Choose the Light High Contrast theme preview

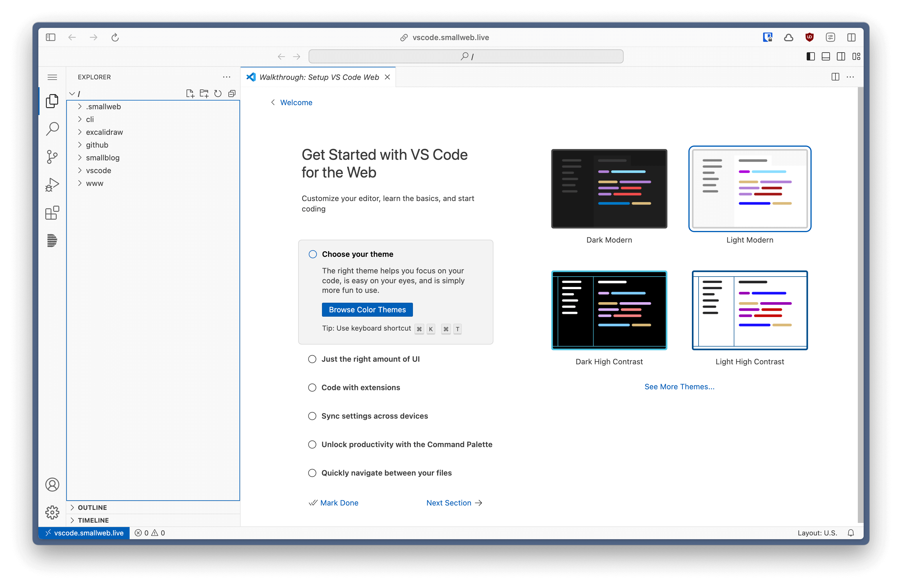click(750, 310)
